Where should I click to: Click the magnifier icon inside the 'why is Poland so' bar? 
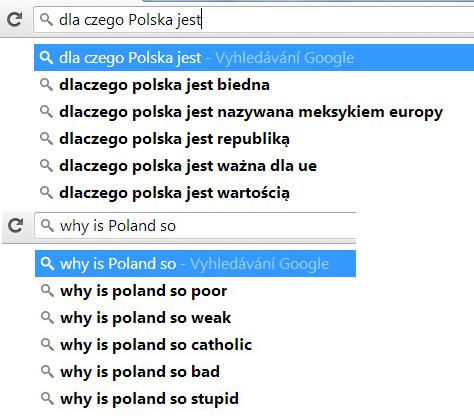47,226
